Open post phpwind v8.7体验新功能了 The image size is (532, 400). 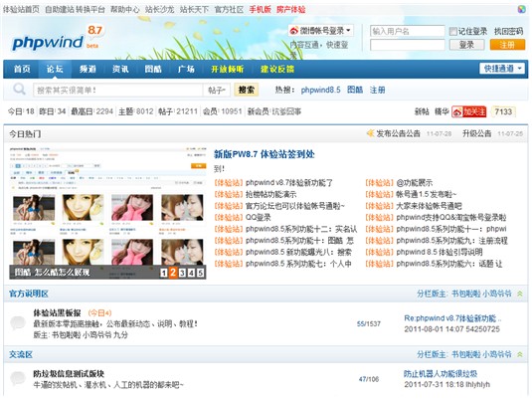click(x=289, y=183)
